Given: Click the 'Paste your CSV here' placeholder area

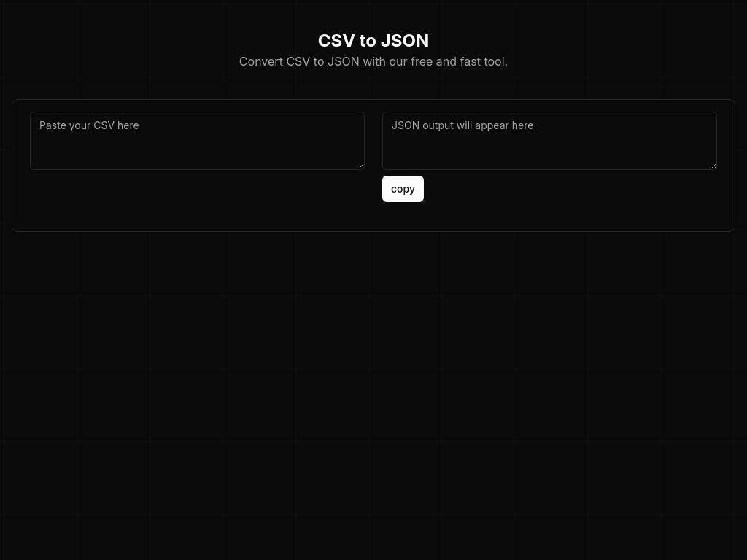Looking at the screenshot, I should (x=89, y=125).
